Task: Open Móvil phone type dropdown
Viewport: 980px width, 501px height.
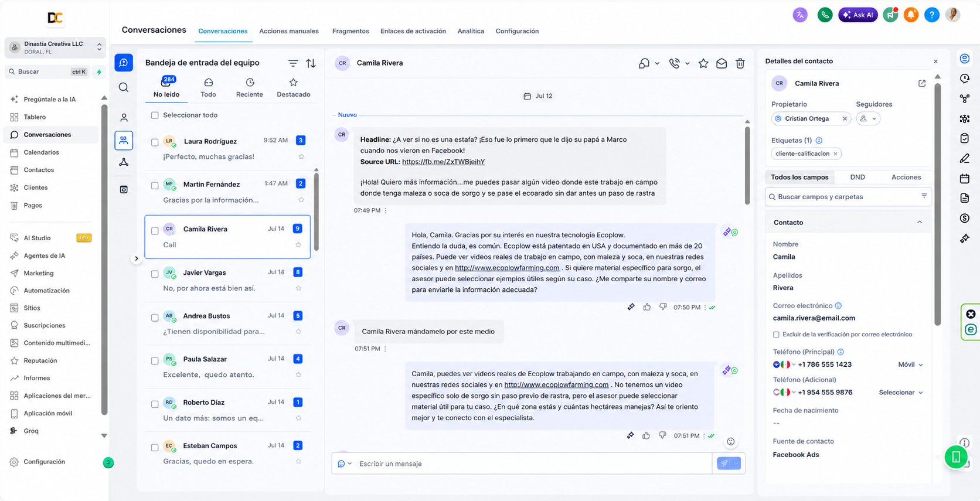Action: coord(910,364)
